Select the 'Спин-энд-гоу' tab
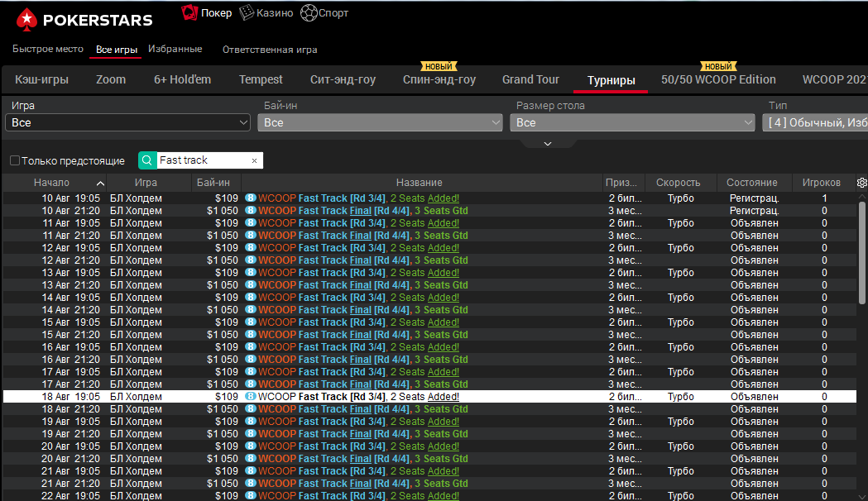Image resolution: width=868 pixels, height=501 pixels. [439, 79]
